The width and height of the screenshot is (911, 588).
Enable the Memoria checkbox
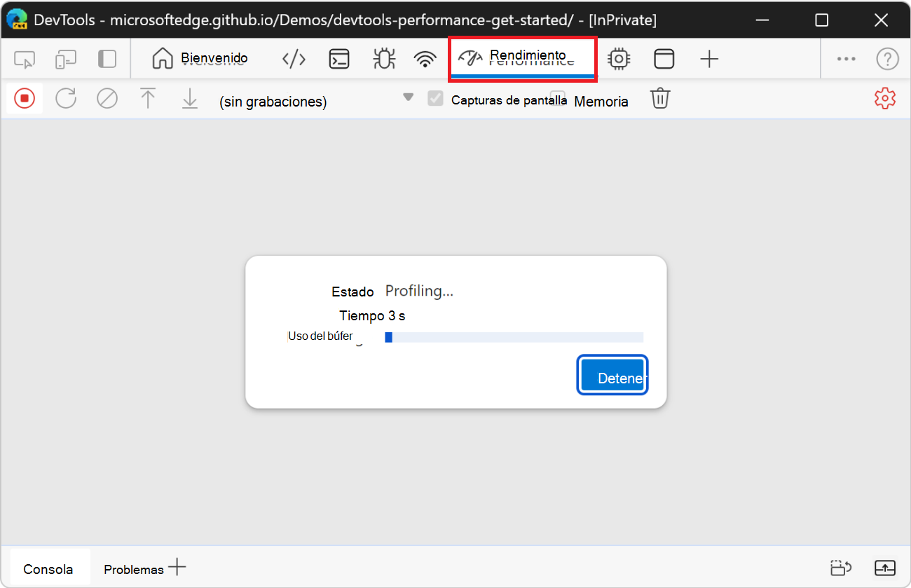click(x=558, y=99)
